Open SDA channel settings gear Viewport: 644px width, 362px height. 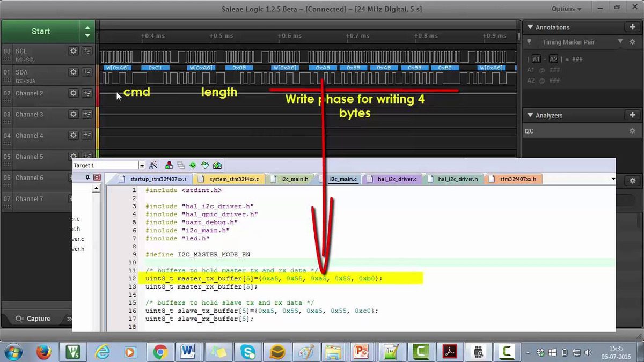tap(74, 72)
